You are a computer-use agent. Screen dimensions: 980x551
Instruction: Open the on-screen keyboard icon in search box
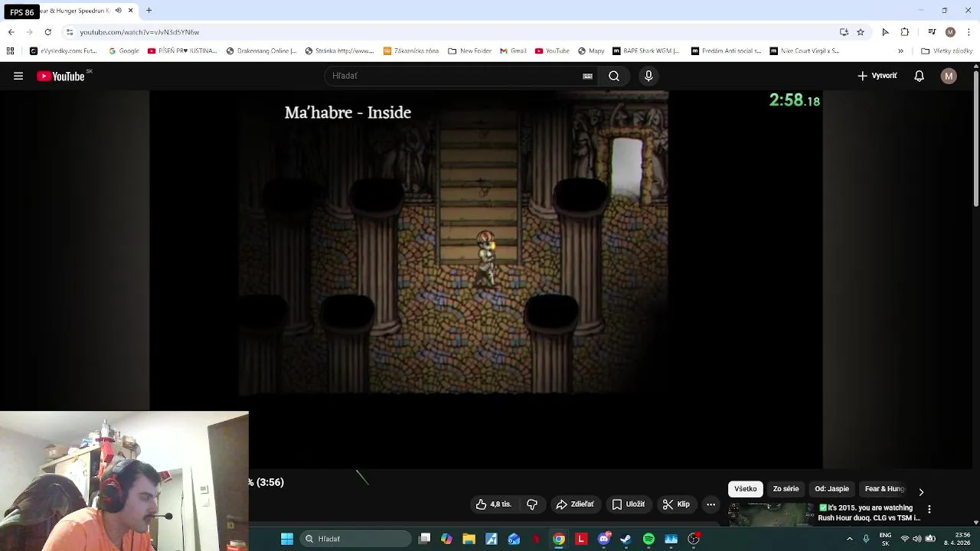(x=587, y=76)
